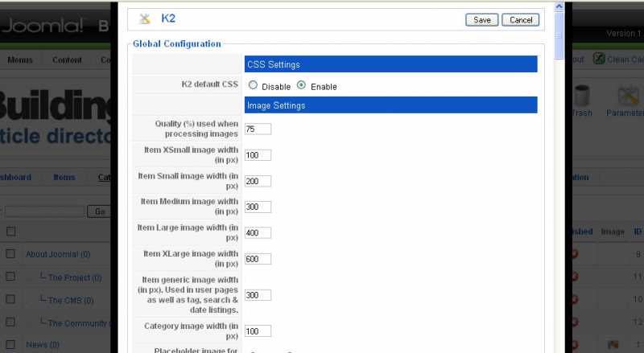Click the published status icon in The Community row
The image size is (644, 353).
(574, 322)
